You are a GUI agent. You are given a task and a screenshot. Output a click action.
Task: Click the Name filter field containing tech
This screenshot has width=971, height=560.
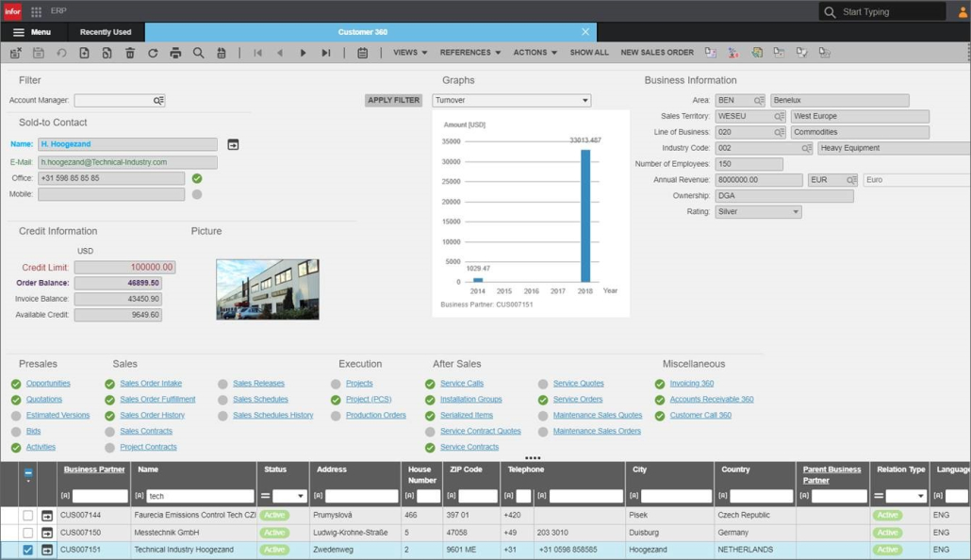pyautogui.click(x=200, y=496)
